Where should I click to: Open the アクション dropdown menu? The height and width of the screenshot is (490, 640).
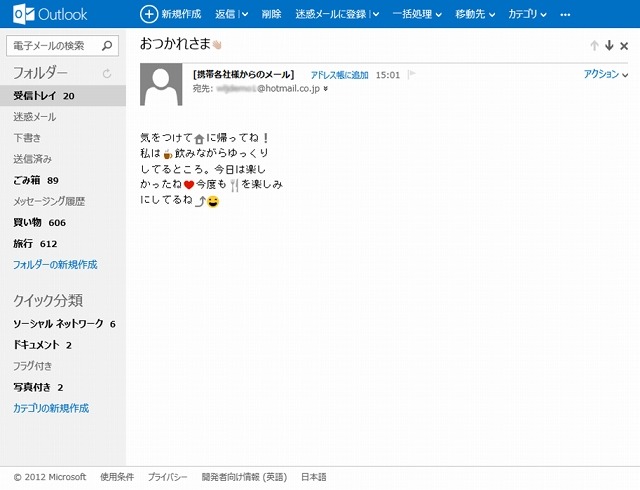(x=605, y=75)
